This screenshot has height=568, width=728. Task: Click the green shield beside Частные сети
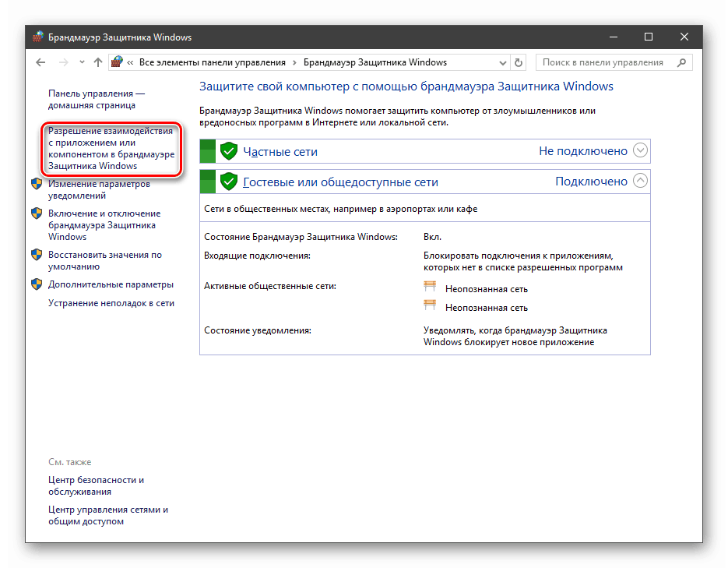click(x=228, y=151)
